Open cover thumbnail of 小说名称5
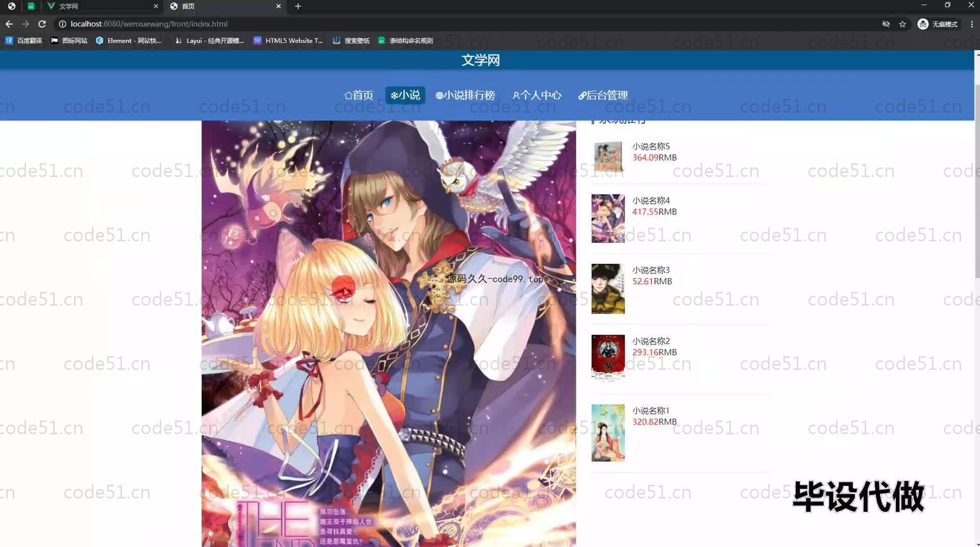The height and width of the screenshot is (547, 980). (x=608, y=157)
